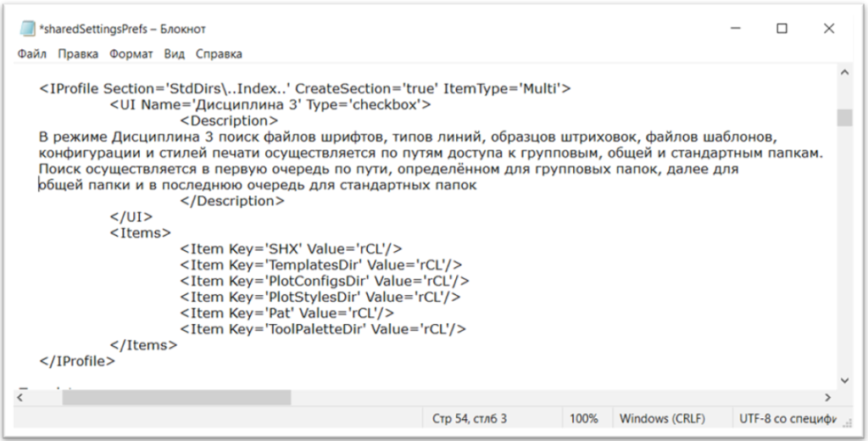Open the Правка menu
The height and width of the screenshot is (441, 868).
(x=78, y=53)
